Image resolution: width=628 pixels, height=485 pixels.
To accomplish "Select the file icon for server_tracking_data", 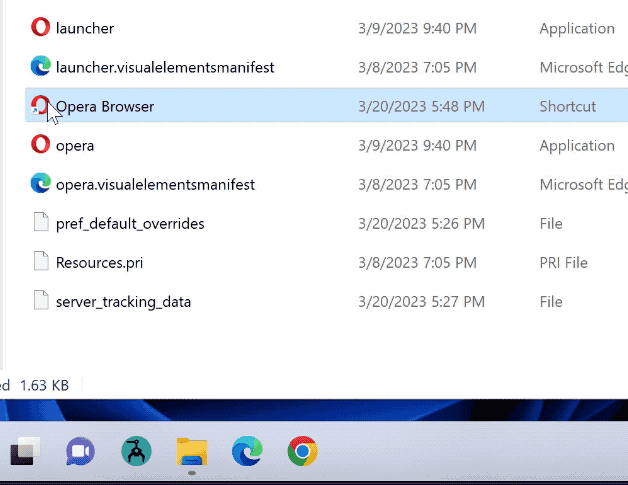I will [41, 300].
